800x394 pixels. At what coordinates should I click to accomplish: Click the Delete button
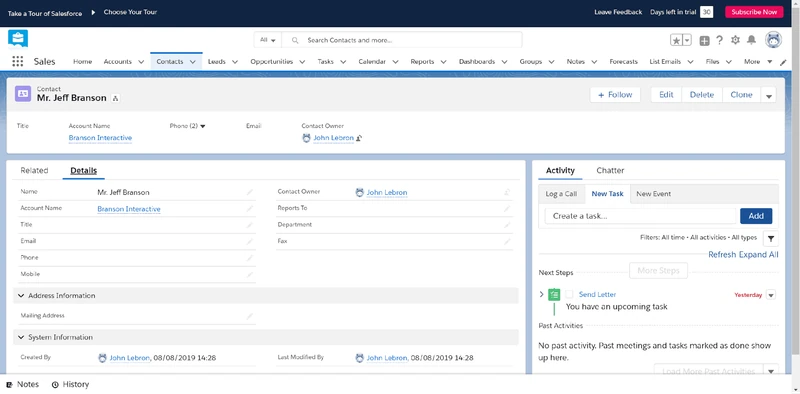coord(702,95)
